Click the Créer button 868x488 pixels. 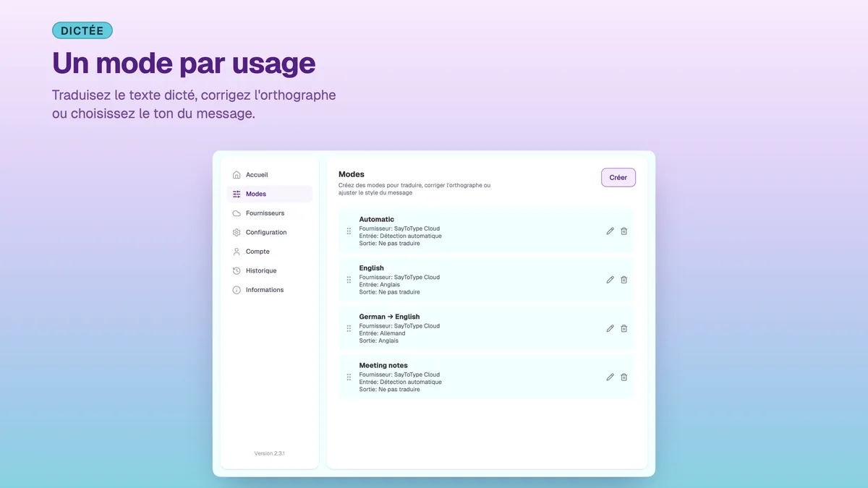pyautogui.click(x=618, y=178)
